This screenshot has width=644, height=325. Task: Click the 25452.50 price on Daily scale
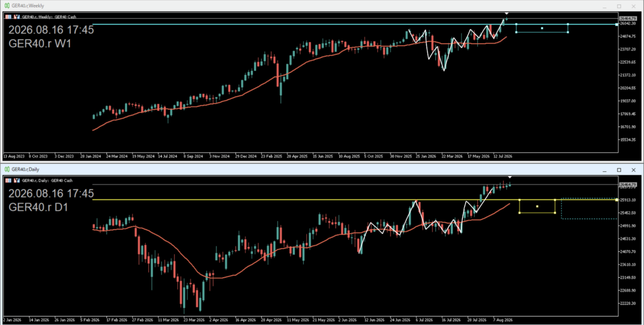[628, 213]
